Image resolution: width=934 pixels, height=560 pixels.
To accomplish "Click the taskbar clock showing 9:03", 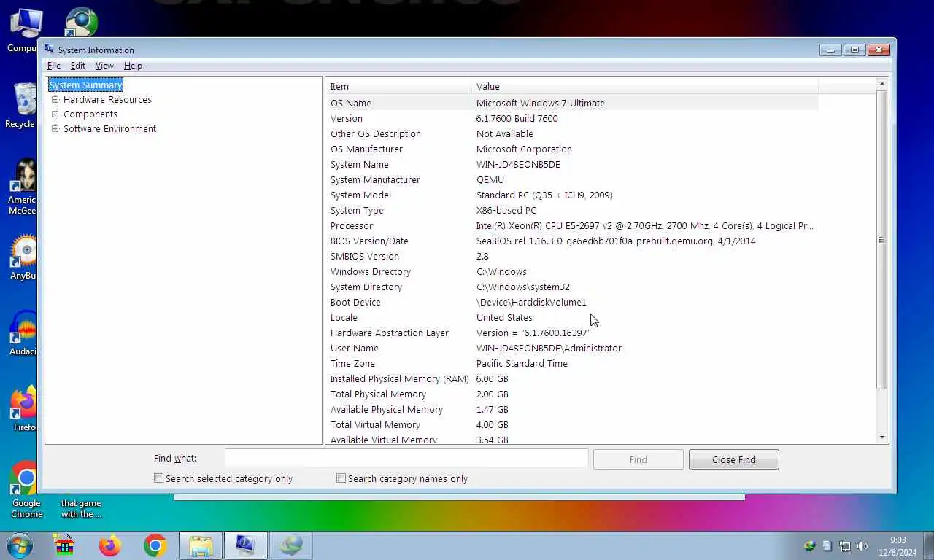I will tap(898, 545).
